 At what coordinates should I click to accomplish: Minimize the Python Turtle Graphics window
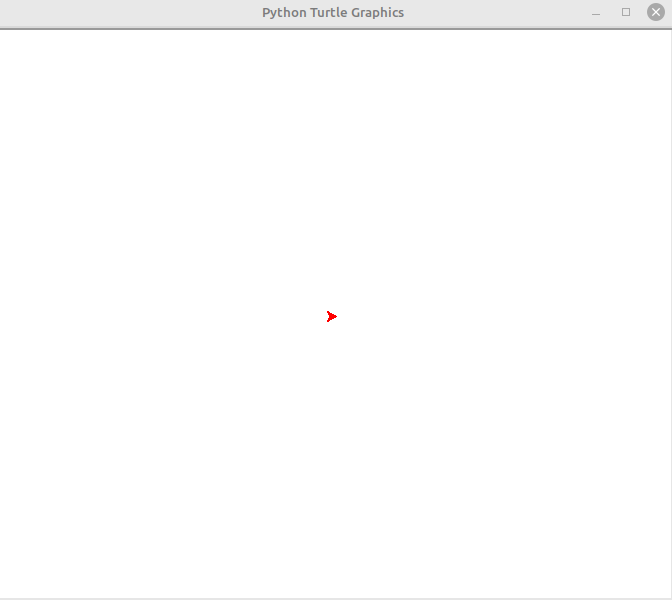click(596, 13)
